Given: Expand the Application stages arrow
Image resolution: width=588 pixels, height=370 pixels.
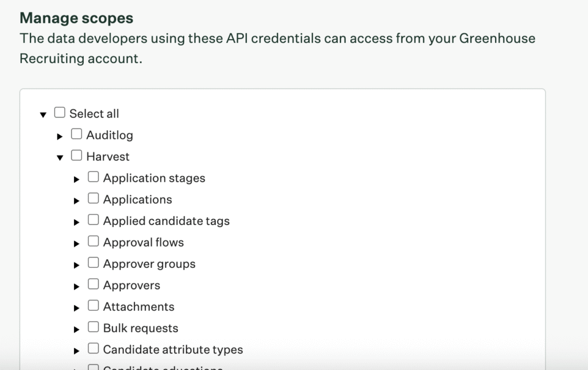Looking at the screenshot, I should tap(76, 180).
